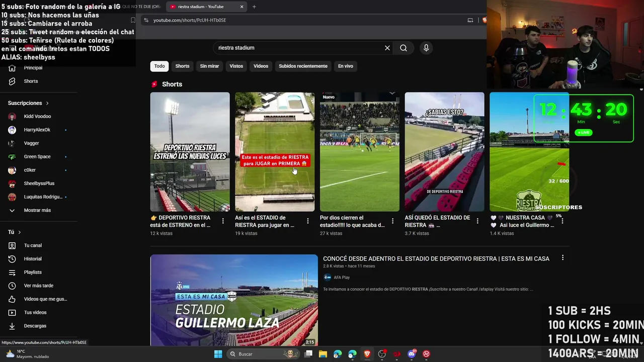Open options for 'ASÍ QUEDÓ EL ESTADIO' short
Screen dimensions: 644x362
477,221
